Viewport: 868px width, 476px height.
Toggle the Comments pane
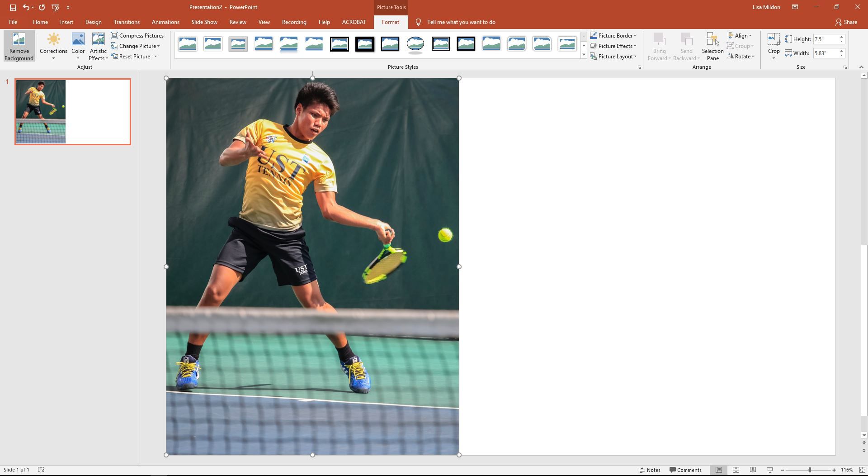point(685,470)
